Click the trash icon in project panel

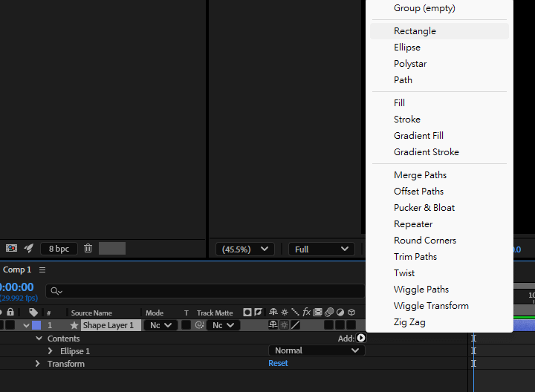tap(88, 249)
